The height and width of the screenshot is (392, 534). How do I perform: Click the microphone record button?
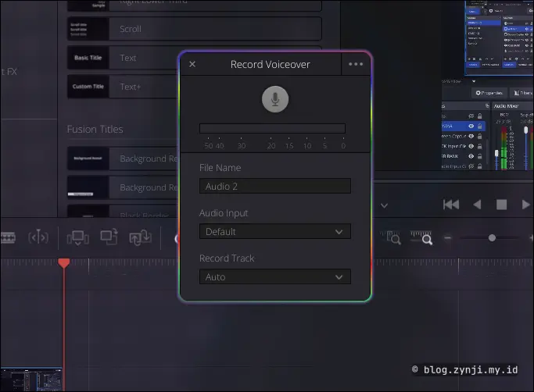275,99
